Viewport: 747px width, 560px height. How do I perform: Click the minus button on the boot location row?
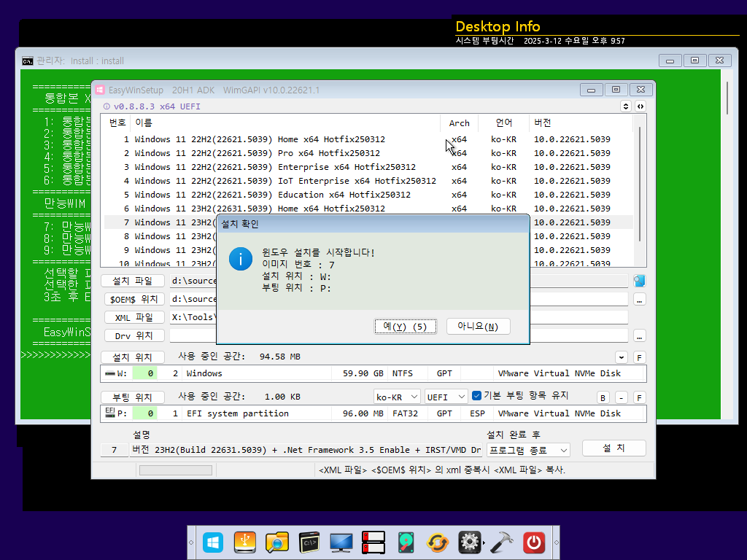pyautogui.click(x=622, y=397)
